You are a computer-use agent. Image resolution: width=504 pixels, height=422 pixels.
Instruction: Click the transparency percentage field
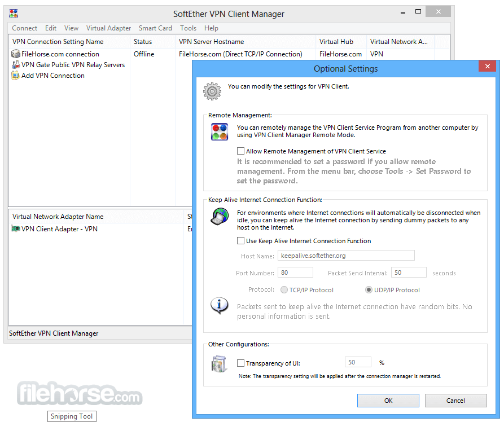pos(358,362)
